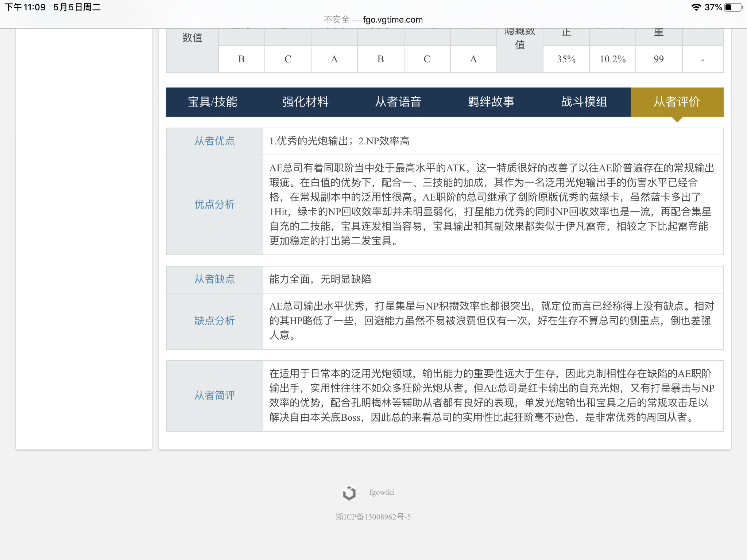Switch to the 战斗模组 tab
Image resolution: width=747 pixels, height=560 pixels.
[584, 102]
